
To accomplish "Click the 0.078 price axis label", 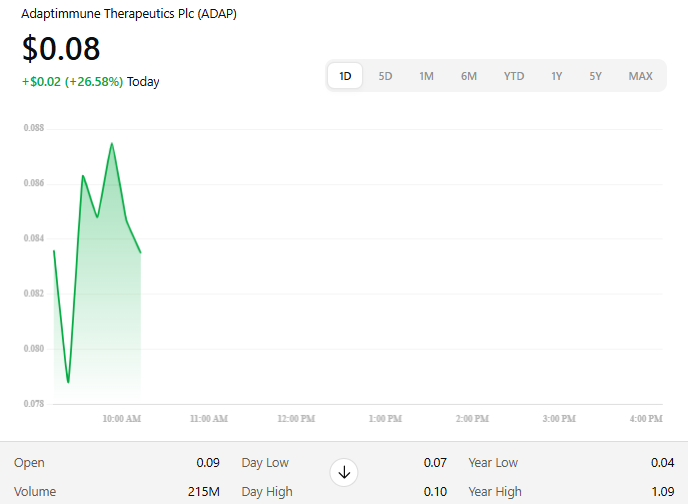I will click(34, 404).
